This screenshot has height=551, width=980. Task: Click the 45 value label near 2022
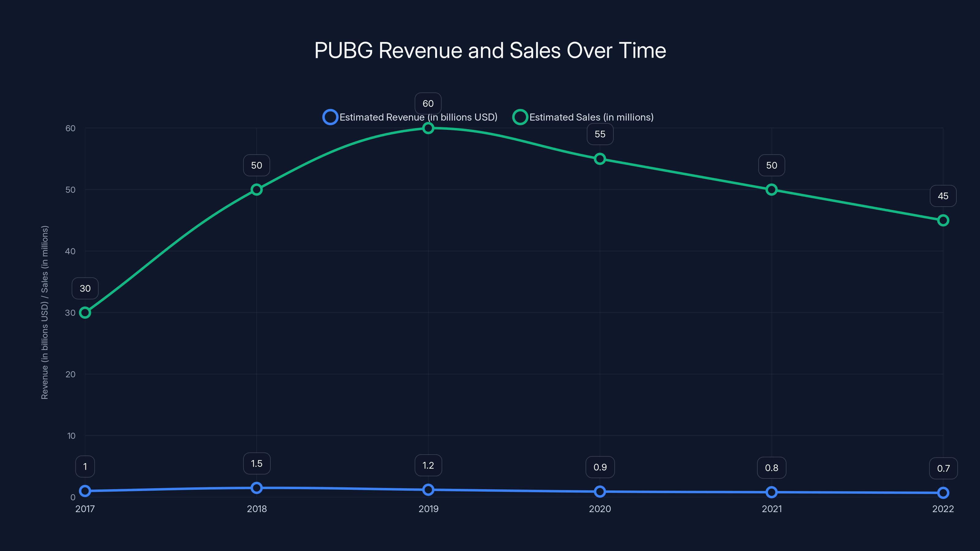pos(943,196)
